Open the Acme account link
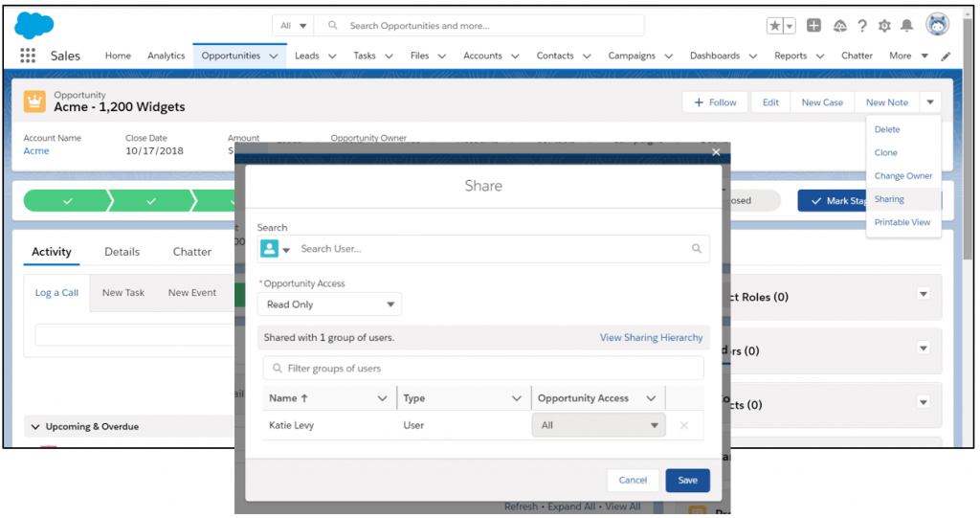Viewport: 980px width, 518px height. (36, 150)
